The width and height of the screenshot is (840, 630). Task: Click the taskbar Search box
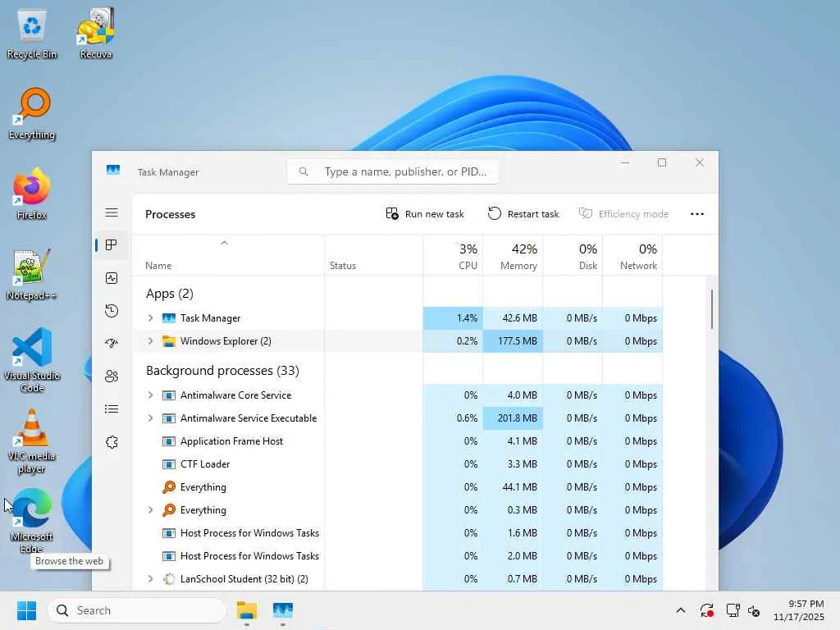[x=137, y=610]
